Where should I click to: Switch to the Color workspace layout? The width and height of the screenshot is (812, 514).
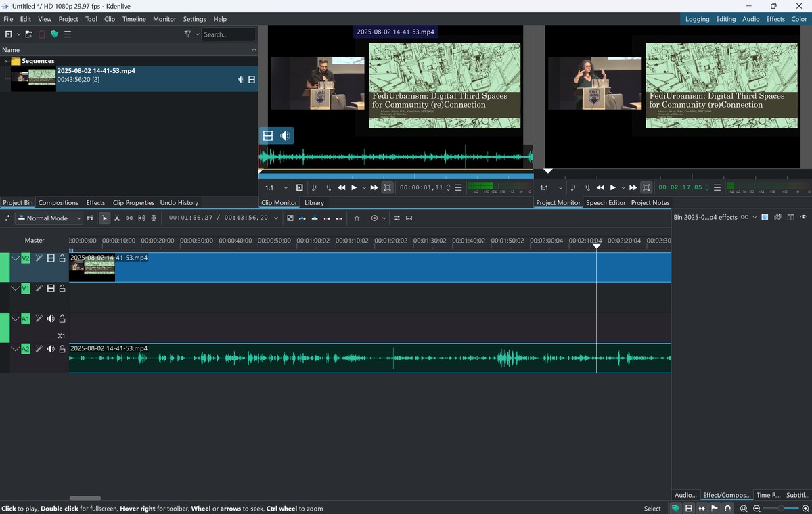(x=799, y=19)
